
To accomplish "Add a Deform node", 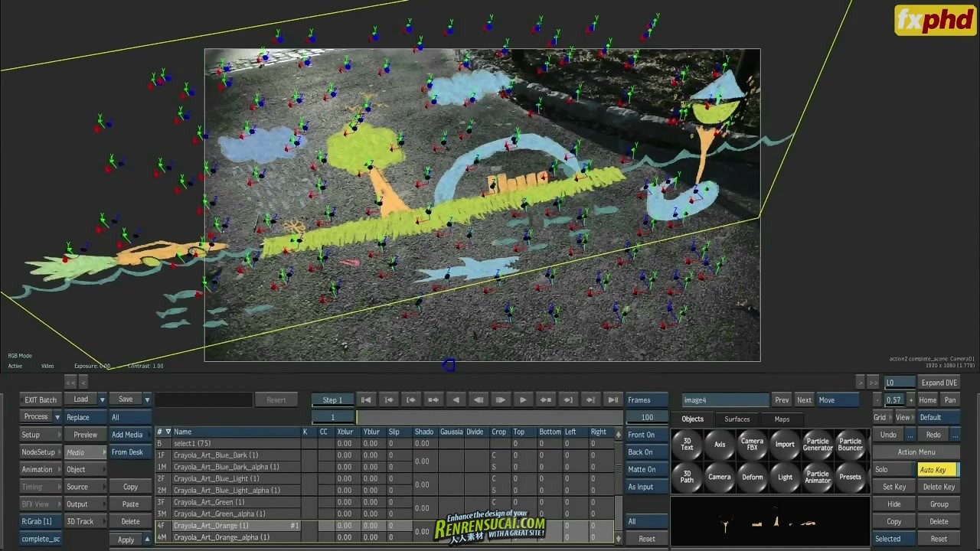I will click(752, 477).
